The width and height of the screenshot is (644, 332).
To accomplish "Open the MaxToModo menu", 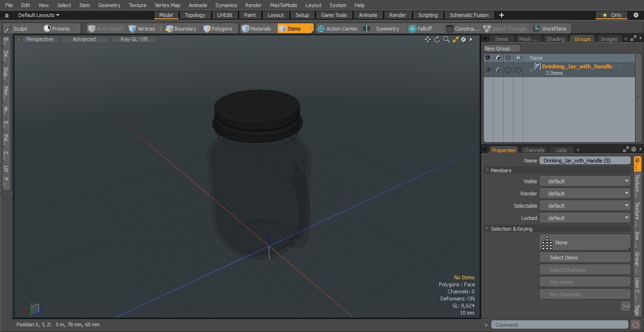I will [283, 5].
